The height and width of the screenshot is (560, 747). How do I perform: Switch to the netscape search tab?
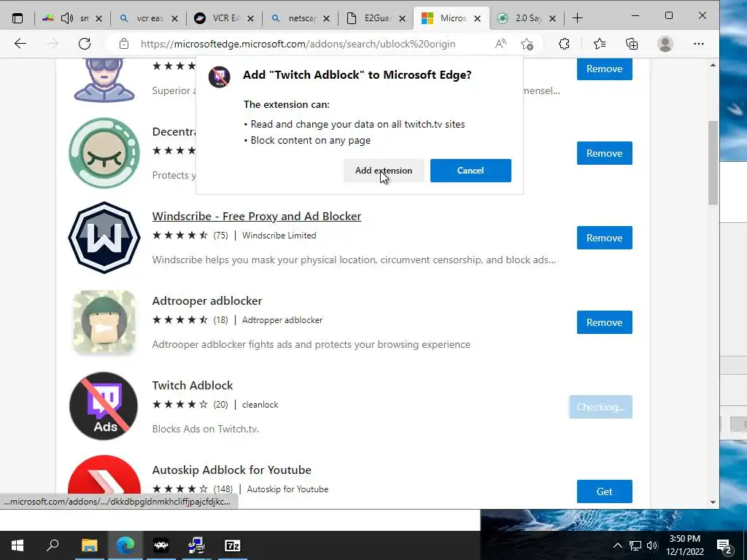[x=300, y=18]
